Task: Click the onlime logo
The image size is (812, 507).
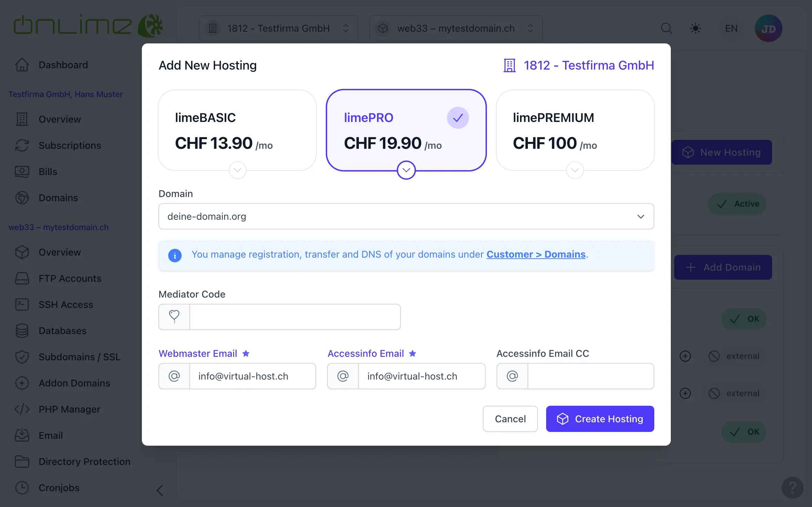Action: coord(88,26)
